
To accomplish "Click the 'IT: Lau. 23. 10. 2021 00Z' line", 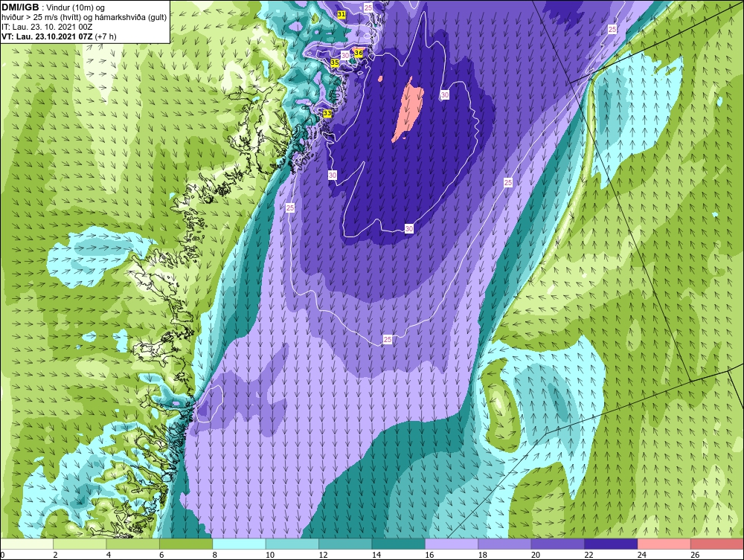I will [x=47, y=27].
